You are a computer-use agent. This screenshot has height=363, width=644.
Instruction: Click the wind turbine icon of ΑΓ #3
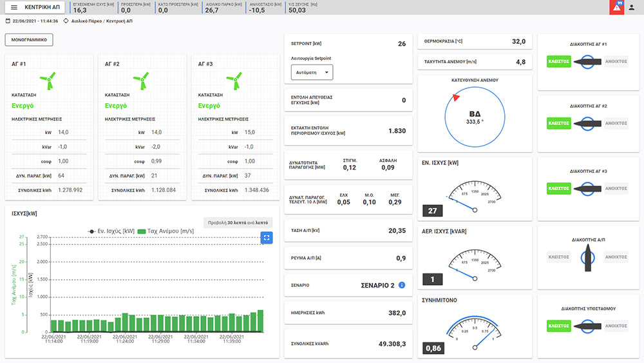pos(233,81)
